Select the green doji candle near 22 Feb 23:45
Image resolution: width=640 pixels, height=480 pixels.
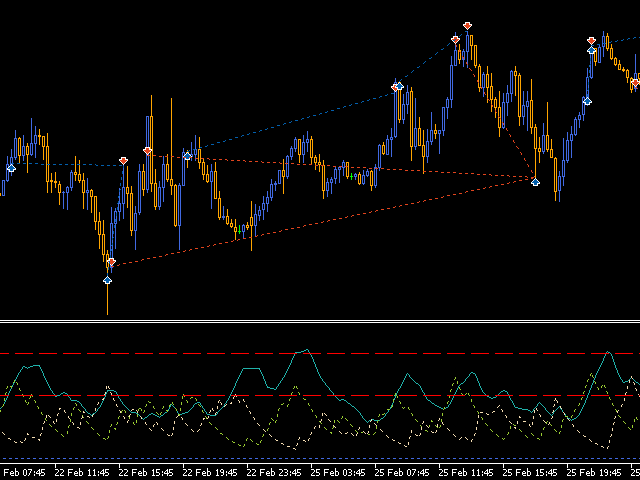[240, 229]
